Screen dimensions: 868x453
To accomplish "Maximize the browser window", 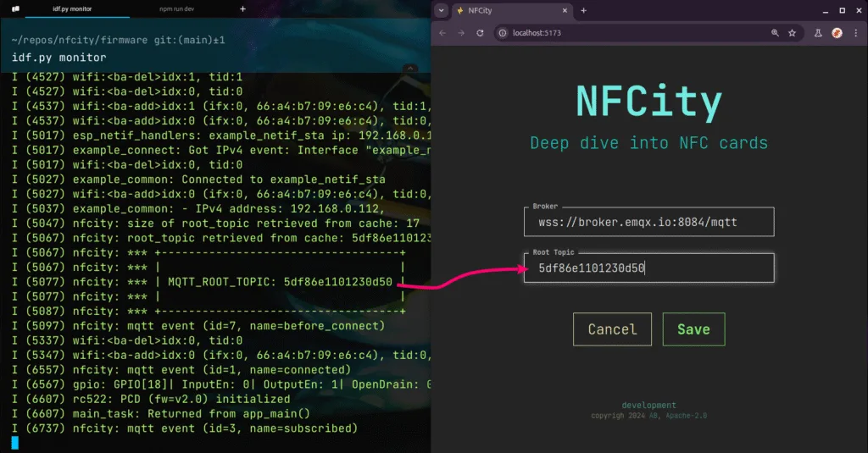I will click(x=842, y=10).
